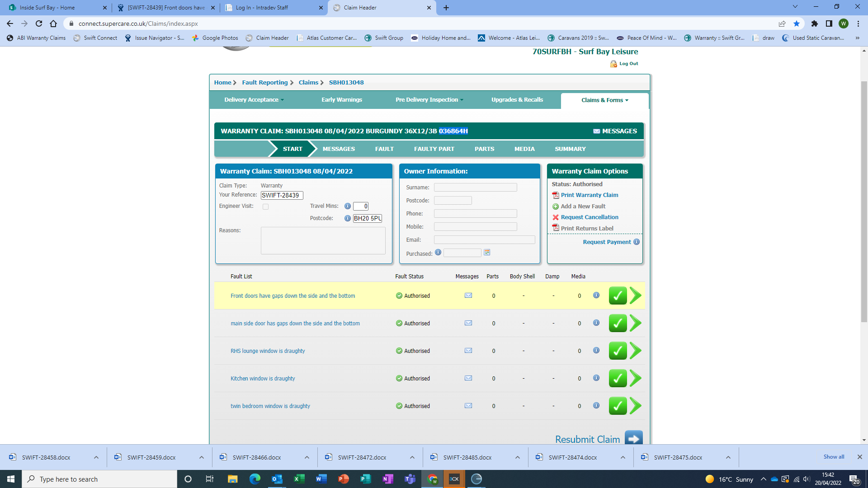Go to the SUMMARY step tab
The height and width of the screenshot is (488, 868).
[570, 149]
